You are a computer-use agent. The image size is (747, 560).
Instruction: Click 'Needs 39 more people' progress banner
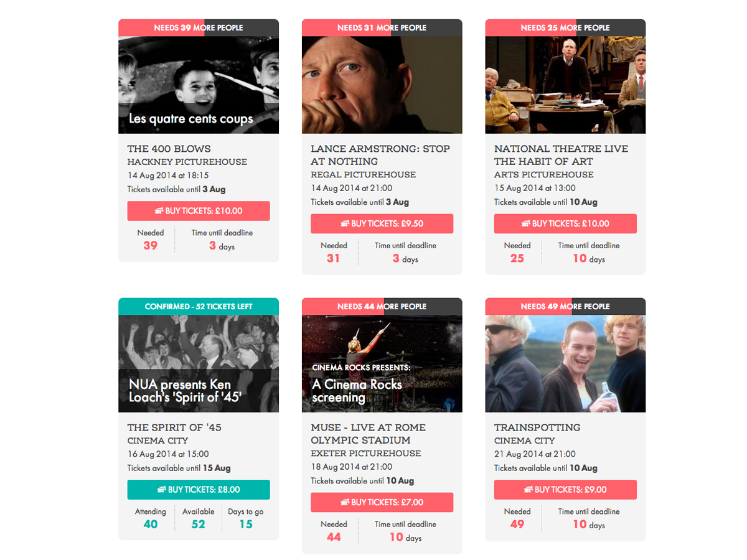coord(199,27)
